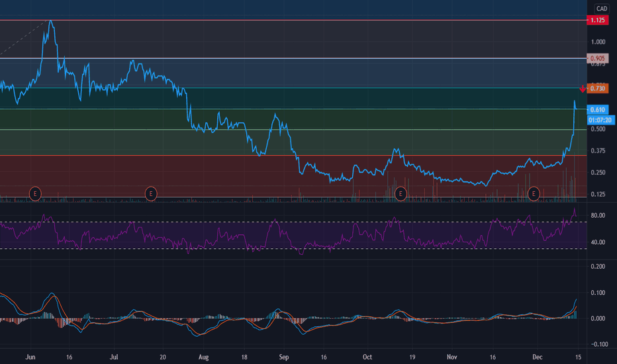Screen dimensions: 617x364
Task: Select the orange 0.730 price label
Action: [598, 89]
